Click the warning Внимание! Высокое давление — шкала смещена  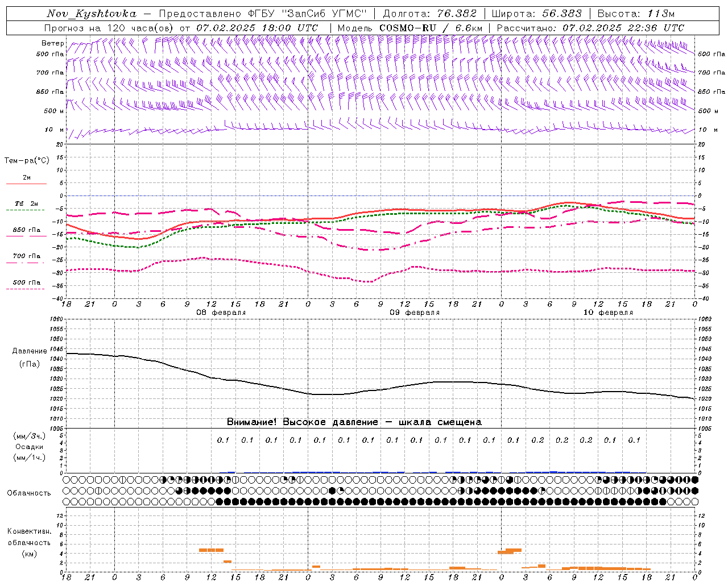pos(354,422)
